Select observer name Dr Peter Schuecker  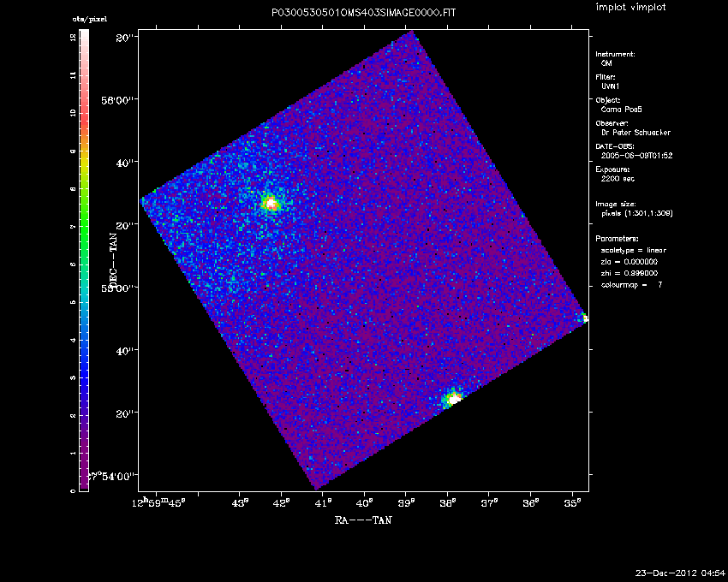click(x=635, y=133)
